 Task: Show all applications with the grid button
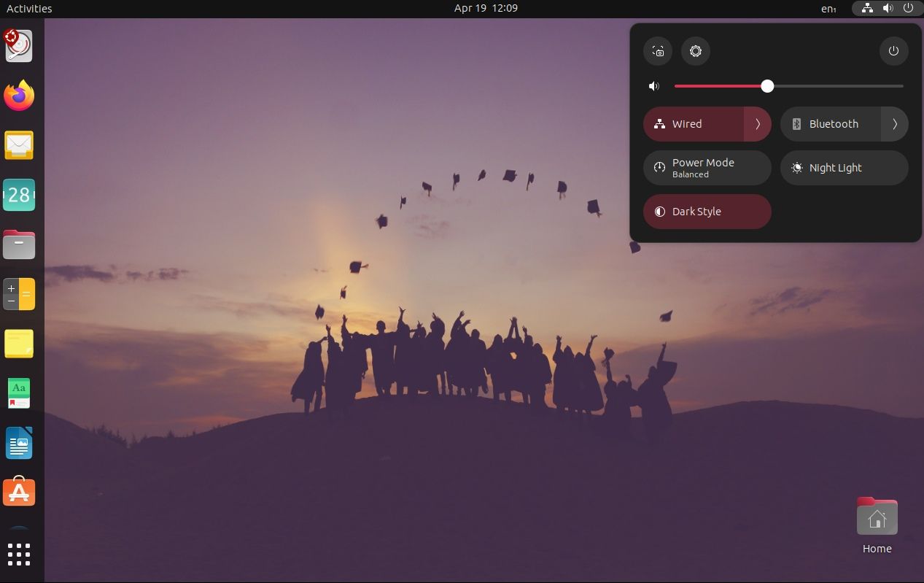click(x=19, y=554)
